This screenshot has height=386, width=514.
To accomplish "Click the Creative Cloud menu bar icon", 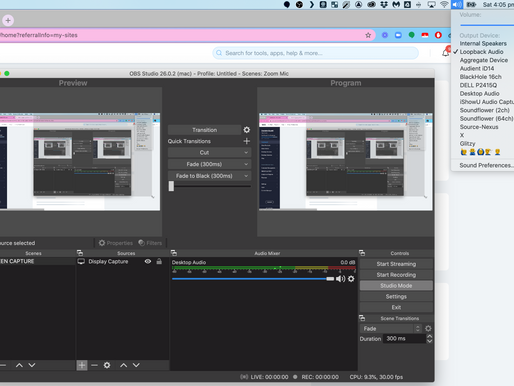I will pos(371,5).
